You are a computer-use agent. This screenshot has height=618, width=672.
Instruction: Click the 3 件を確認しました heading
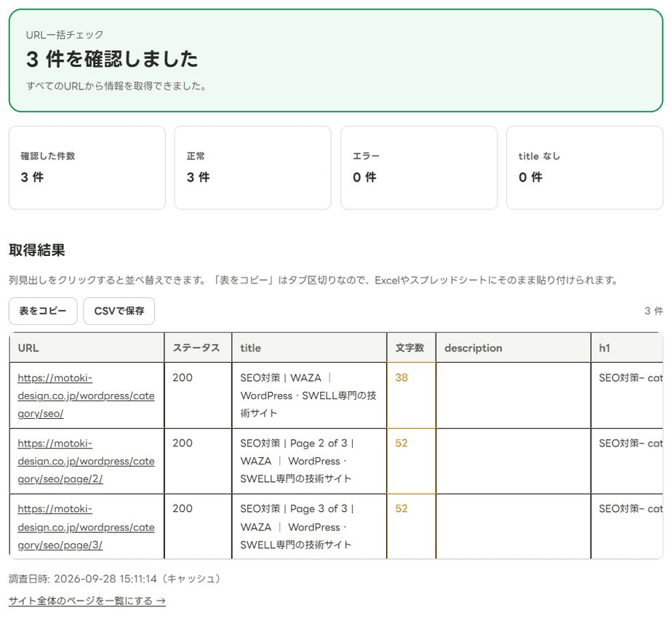point(112,59)
